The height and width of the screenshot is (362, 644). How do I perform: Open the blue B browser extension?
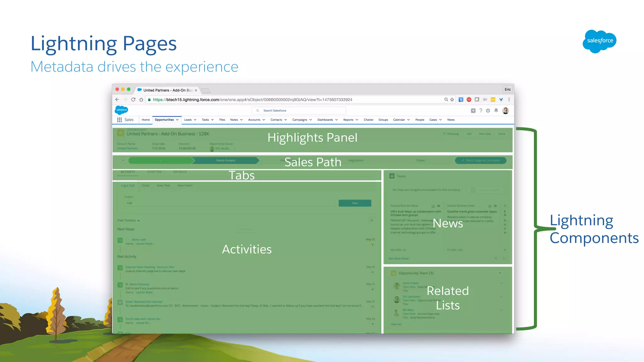point(461,100)
